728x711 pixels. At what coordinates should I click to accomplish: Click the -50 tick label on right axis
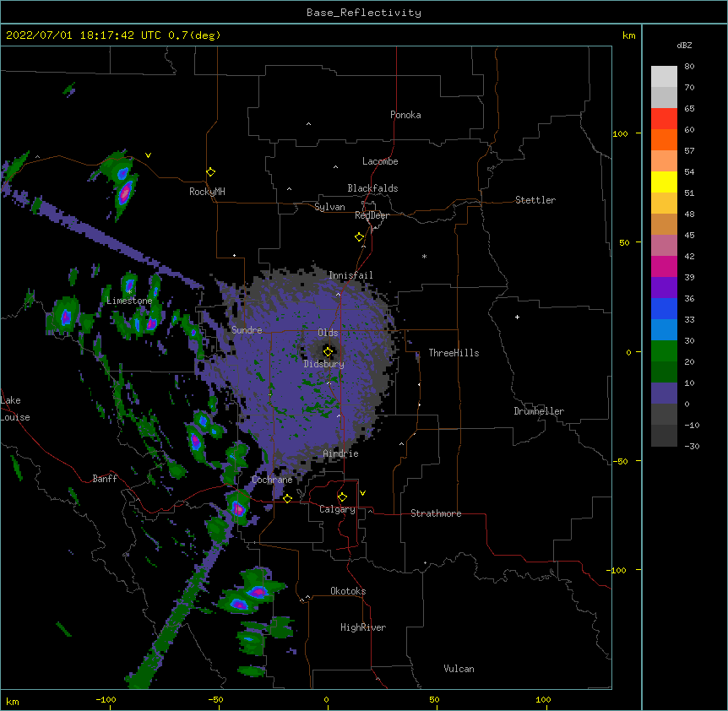[620, 461]
